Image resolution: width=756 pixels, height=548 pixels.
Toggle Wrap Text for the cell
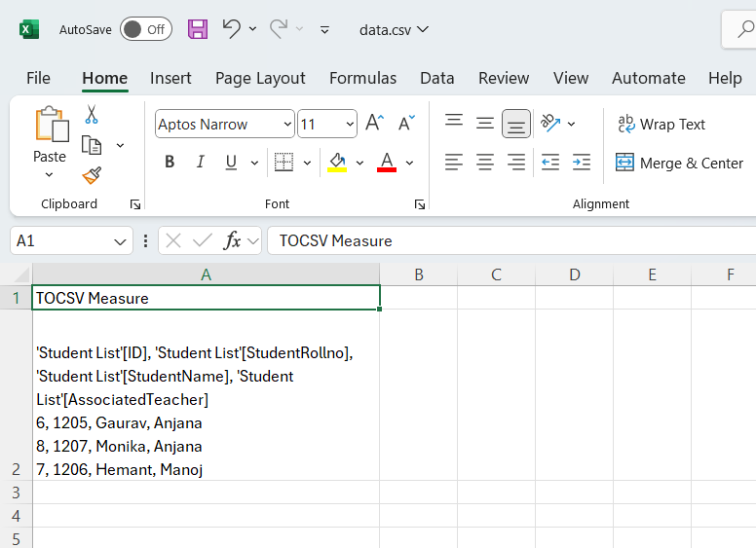661,124
